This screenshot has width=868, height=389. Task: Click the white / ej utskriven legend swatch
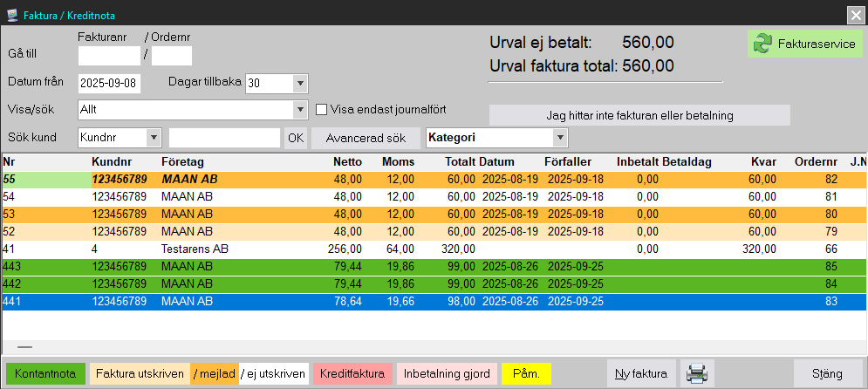click(x=273, y=373)
